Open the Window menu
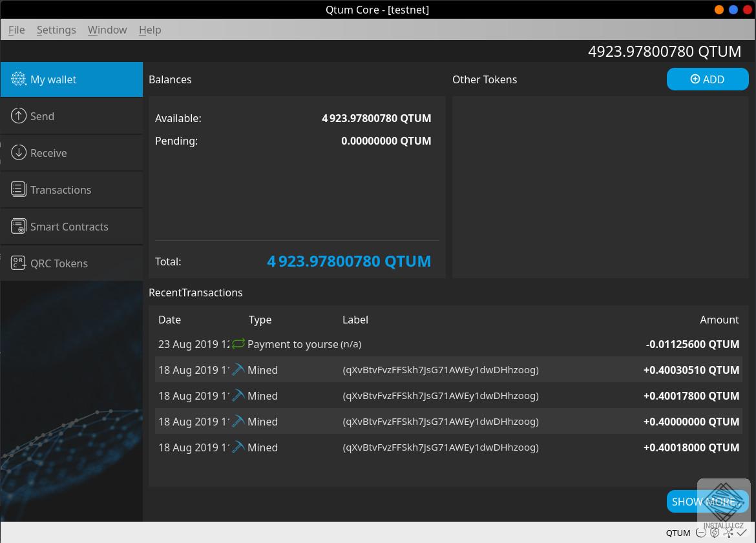 pos(107,30)
